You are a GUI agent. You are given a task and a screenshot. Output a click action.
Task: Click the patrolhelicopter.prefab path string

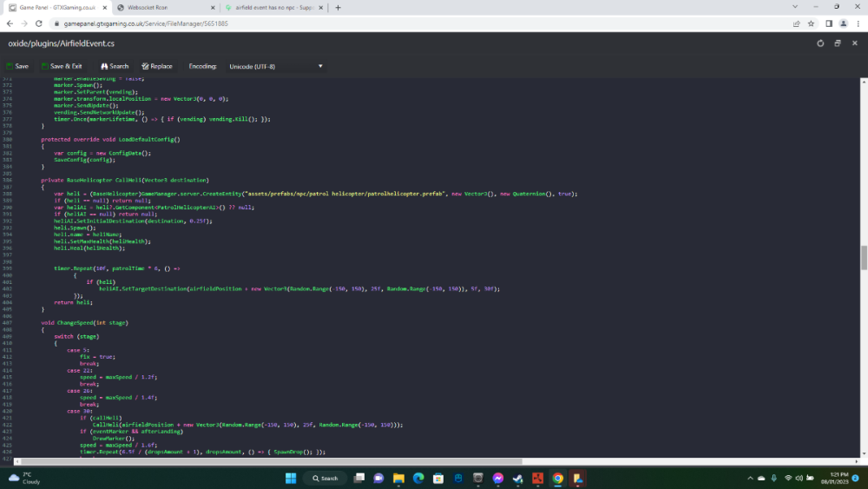tap(345, 194)
